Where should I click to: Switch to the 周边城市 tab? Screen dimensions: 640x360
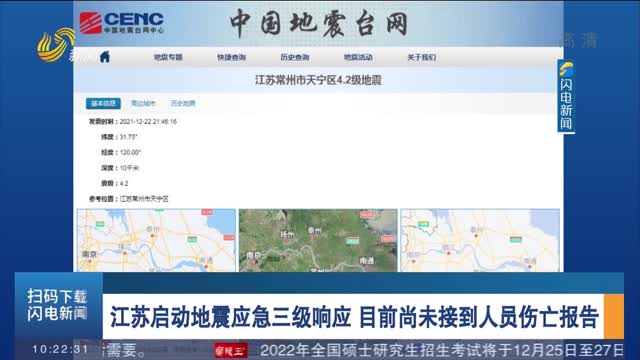(x=143, y=103)
